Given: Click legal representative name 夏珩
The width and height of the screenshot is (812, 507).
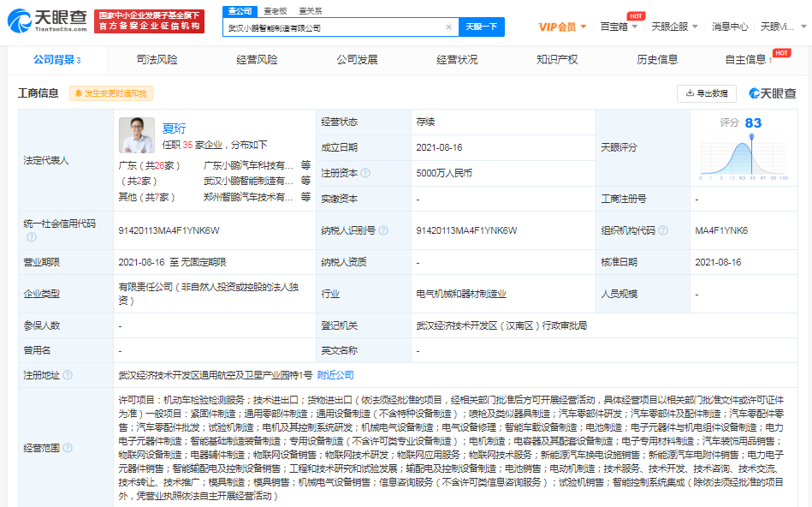Looking at the screenshot, I should pos(175,128).
